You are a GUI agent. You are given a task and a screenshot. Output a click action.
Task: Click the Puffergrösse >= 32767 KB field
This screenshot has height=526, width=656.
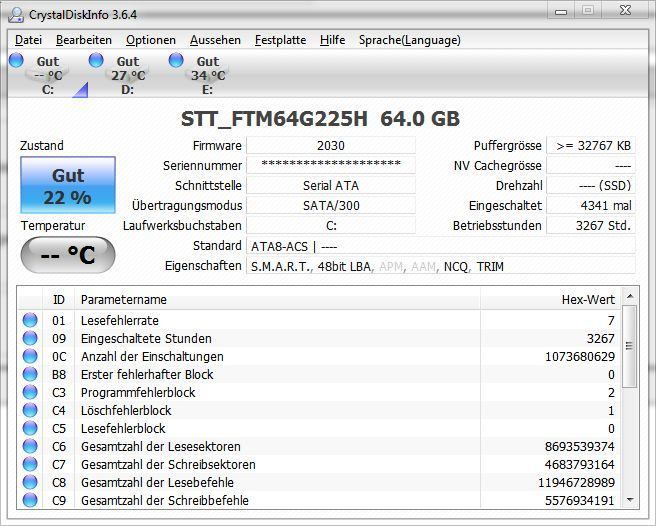pyautogui.click(x=591, y=146)
